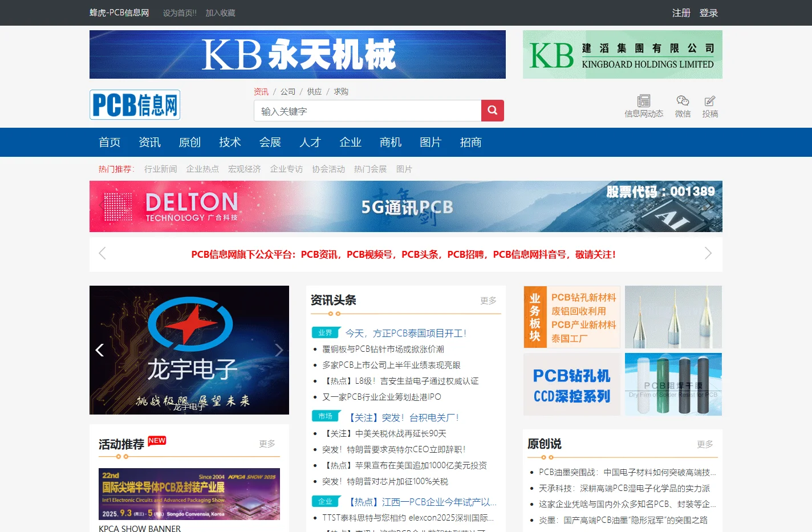
Task: Open 原创 in main navigation
Action: (190, 142)
